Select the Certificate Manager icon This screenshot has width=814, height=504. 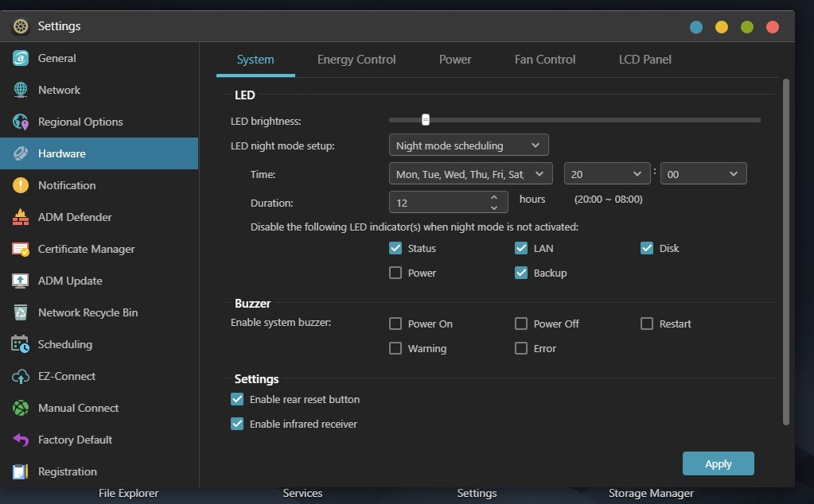pos(19,249)
